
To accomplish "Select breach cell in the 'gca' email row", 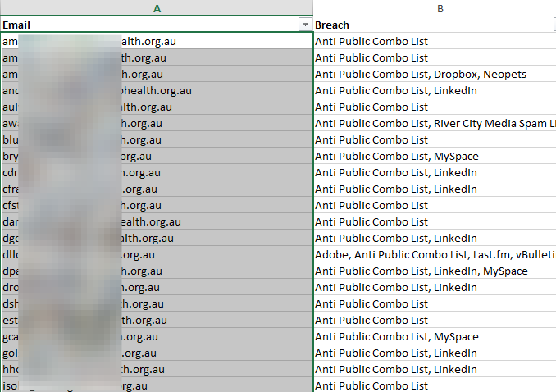I will (x=435, y=337).
